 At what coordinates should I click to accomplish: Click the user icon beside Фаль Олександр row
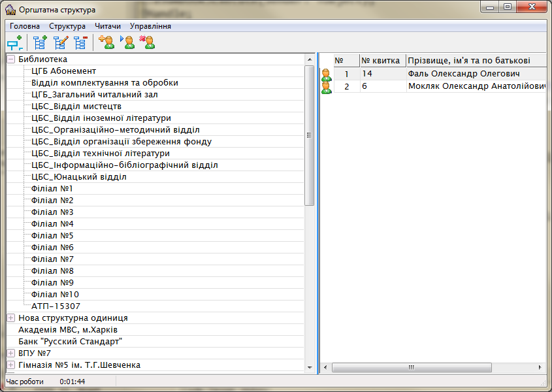327,74
